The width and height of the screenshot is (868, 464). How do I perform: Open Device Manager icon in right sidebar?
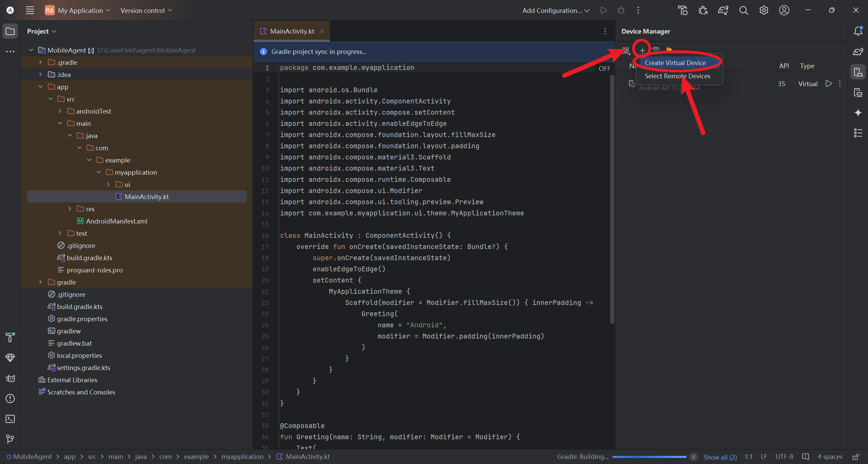858,72
